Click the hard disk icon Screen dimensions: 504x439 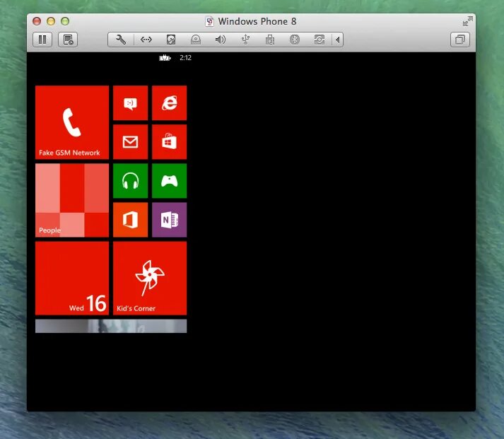171,40
